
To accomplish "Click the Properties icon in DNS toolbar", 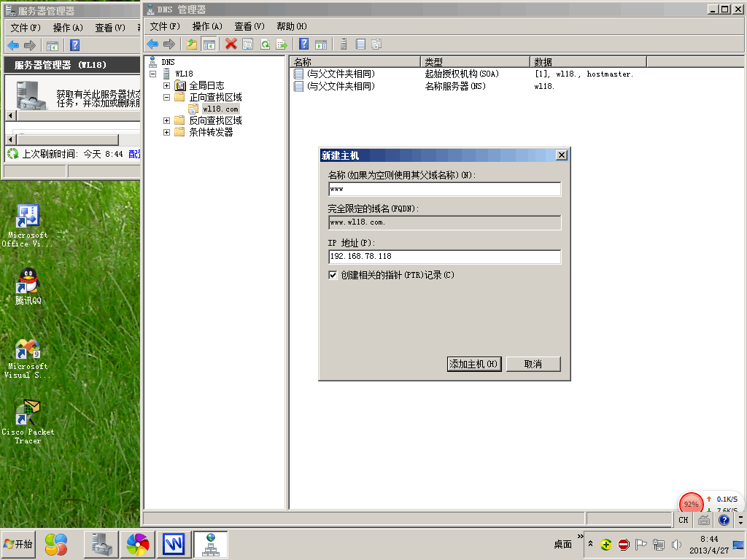I will click(248, 44).
